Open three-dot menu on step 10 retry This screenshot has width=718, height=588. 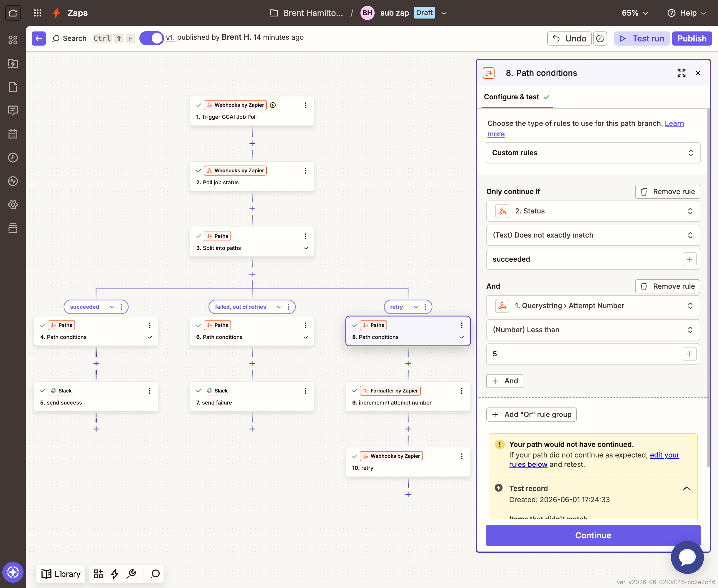pos(461,456)
